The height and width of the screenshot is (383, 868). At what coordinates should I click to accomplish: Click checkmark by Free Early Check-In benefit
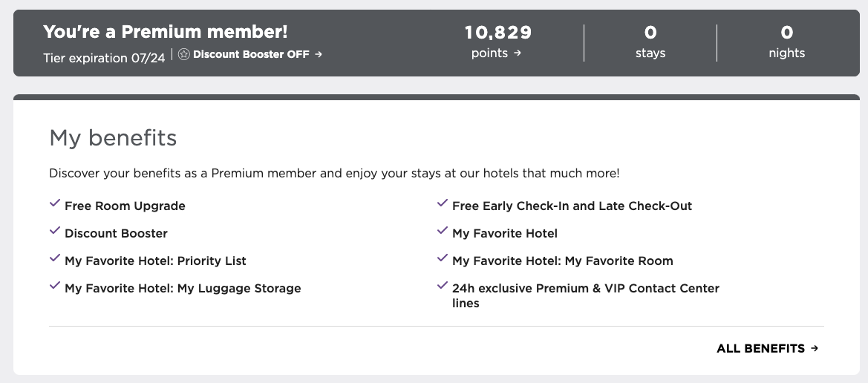point(443,203)
